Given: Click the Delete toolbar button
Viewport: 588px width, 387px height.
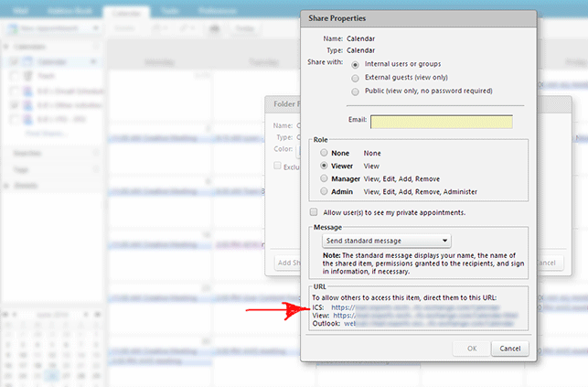Looking at the screenshot, I should tap(123, 28).
